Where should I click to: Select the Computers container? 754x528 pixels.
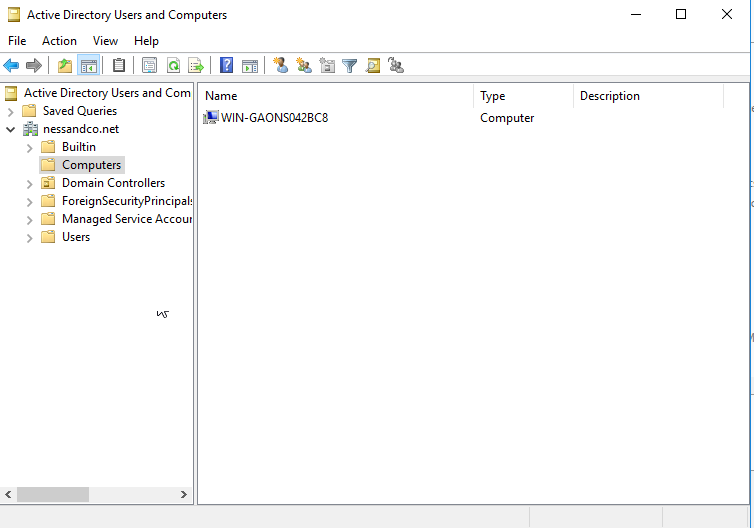91,165
